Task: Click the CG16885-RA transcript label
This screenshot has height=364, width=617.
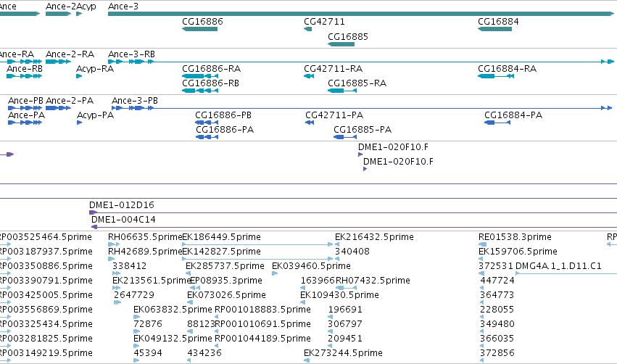Action: coord(357,83)
